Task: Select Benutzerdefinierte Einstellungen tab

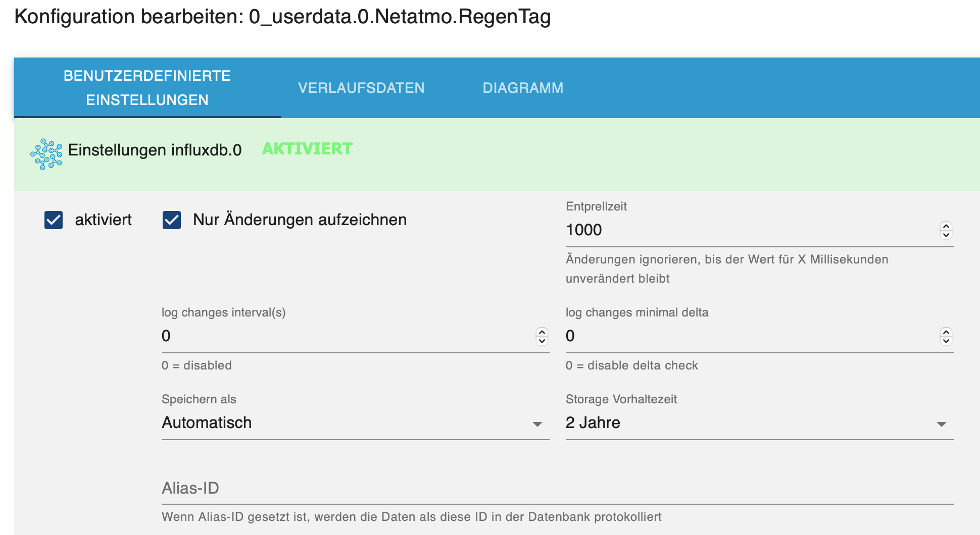Action: 147,88
